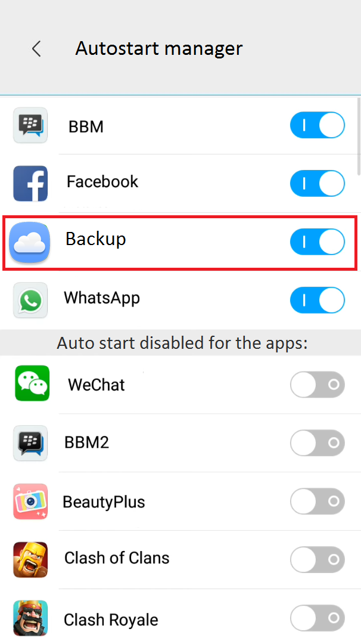The width and height of the screenshot is (361, 644).
Task: Tap the Clash Royale icon
Action: coord(30,618)
